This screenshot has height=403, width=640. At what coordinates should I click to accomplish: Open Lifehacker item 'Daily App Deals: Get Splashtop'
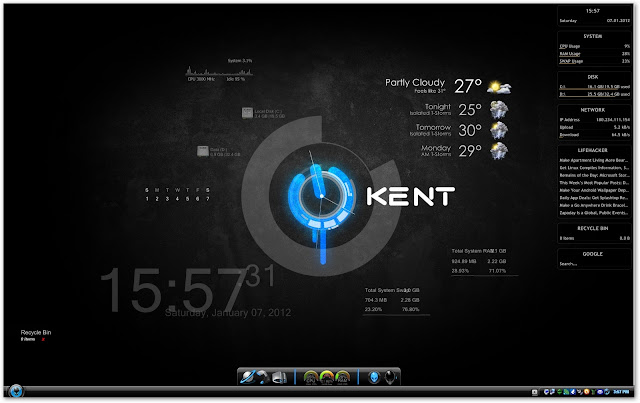click(594, 198)
